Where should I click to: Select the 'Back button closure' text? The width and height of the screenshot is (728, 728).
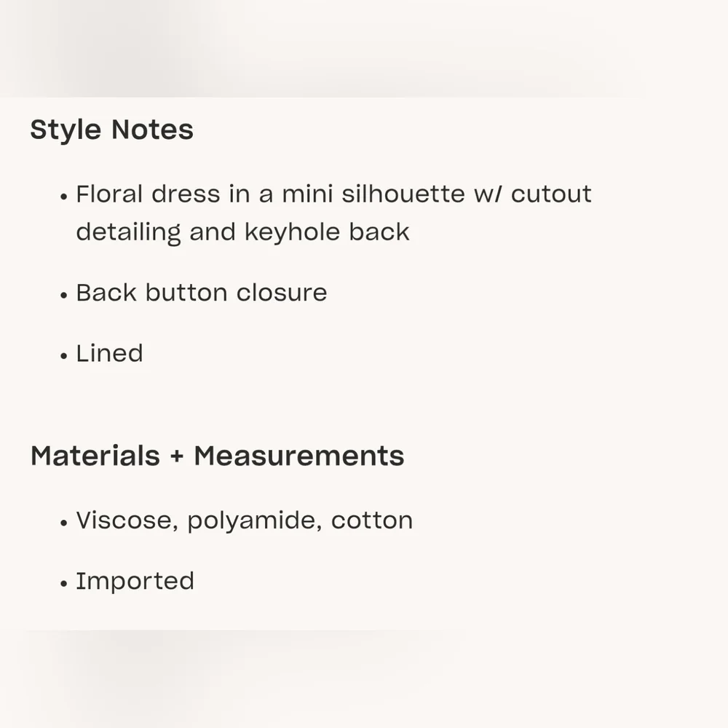pos(202,293)
